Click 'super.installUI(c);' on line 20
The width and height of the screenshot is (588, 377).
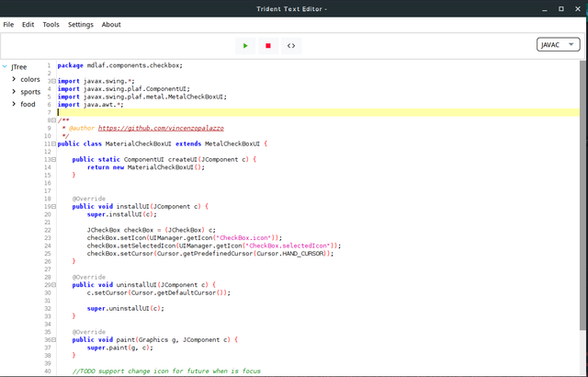tap(122, 214)
